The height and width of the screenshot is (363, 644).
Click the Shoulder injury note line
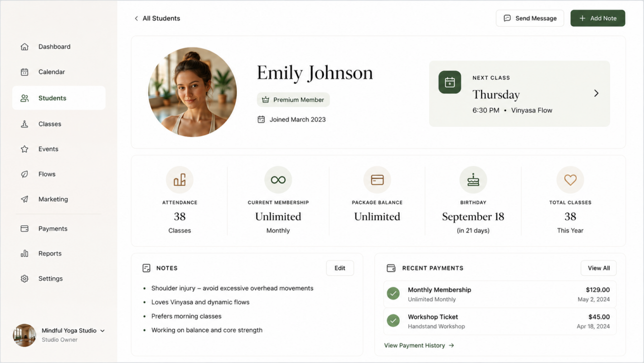tap(232, 288)
